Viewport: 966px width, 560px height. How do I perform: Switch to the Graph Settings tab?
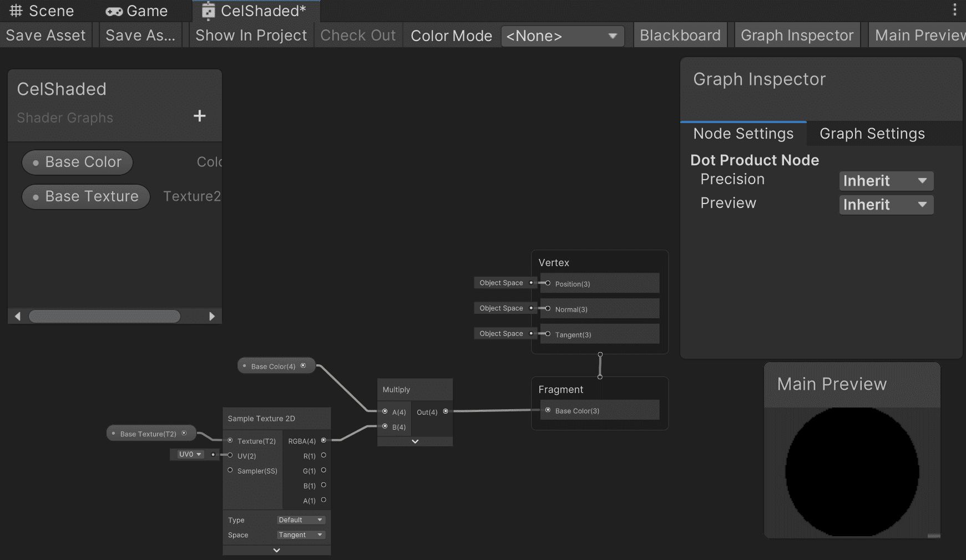tap(872, 134)
